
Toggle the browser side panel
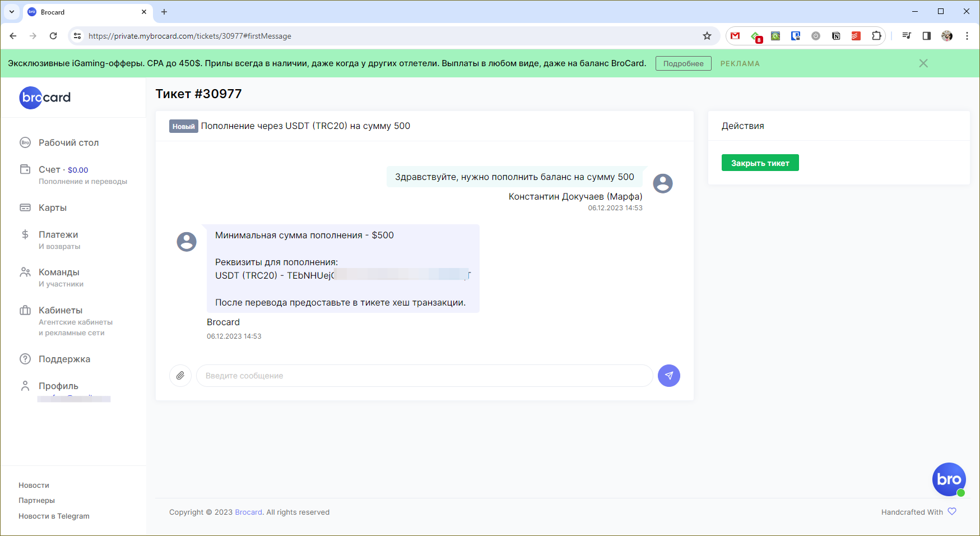click(927, 36)
